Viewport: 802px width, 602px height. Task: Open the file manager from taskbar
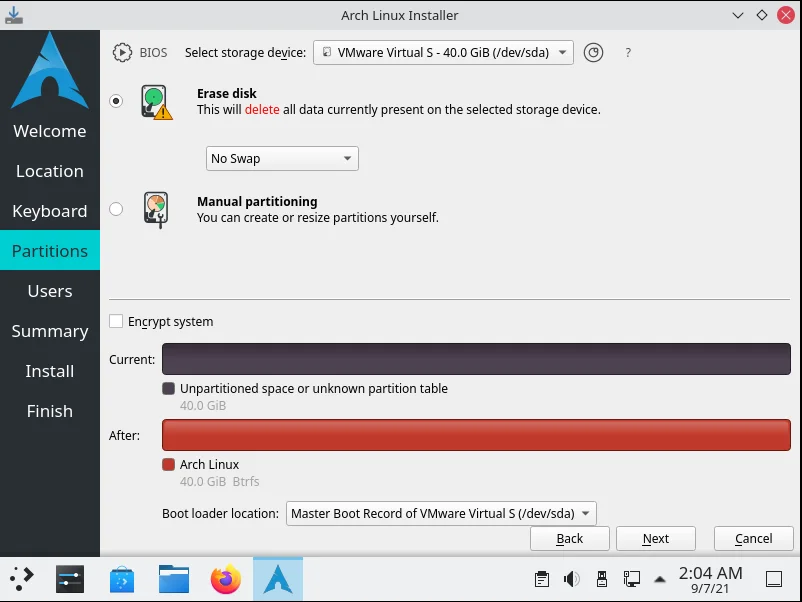coord(174,578)
